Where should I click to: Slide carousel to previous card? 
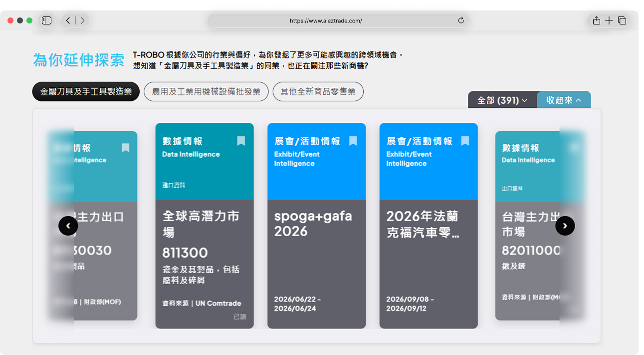pos(68,226)
